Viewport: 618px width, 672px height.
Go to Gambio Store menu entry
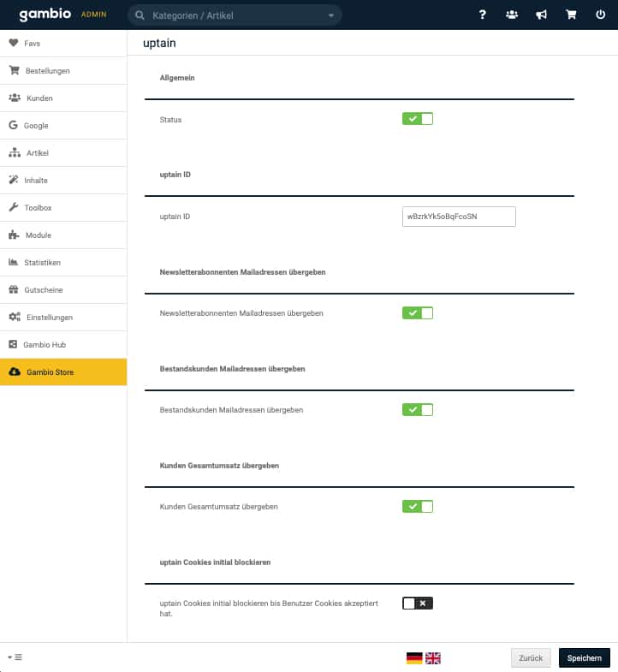51,372
